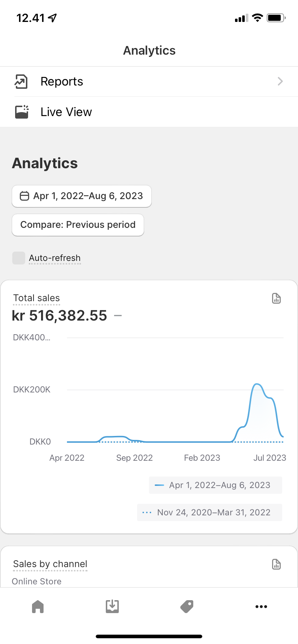Screen dimensions: 298x644
Task: Tap the Total sales title link
Action: (x=36, y=298)
